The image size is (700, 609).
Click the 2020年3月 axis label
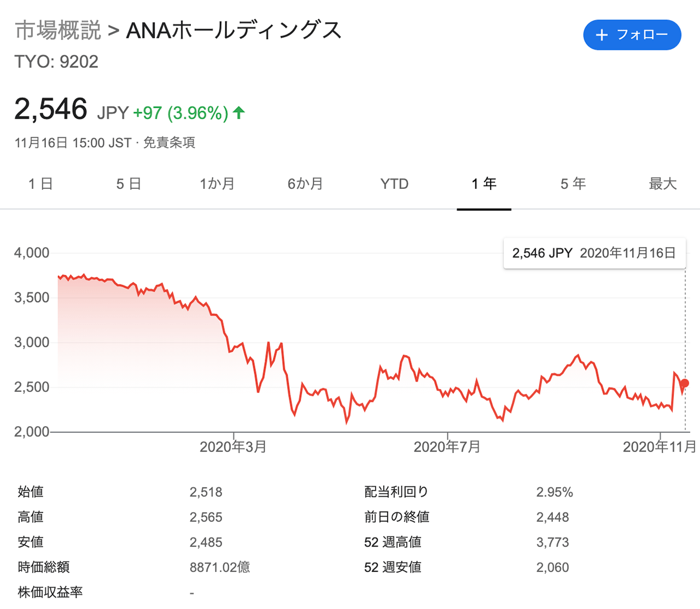tap(233, 447)
